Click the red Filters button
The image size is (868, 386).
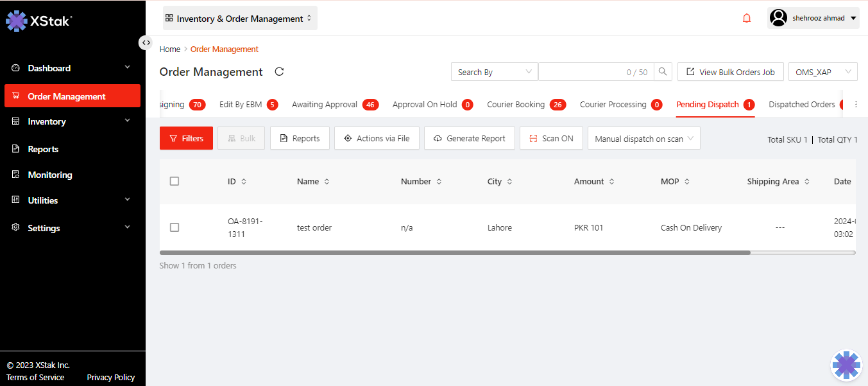pos(186,138)
